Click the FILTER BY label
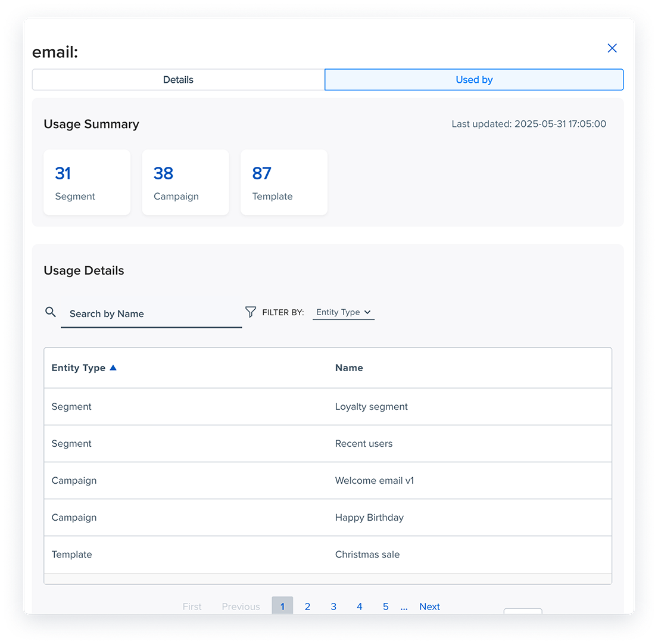658x644 pixels. [283, 312]
